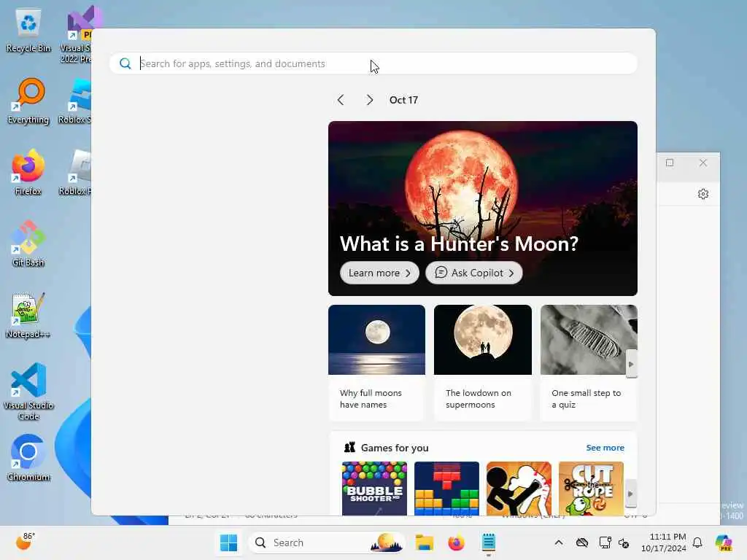Viewport: 747px width, 560px height.
Task: Click Learn more about Hunter's Moon
Action: [379, 273]
